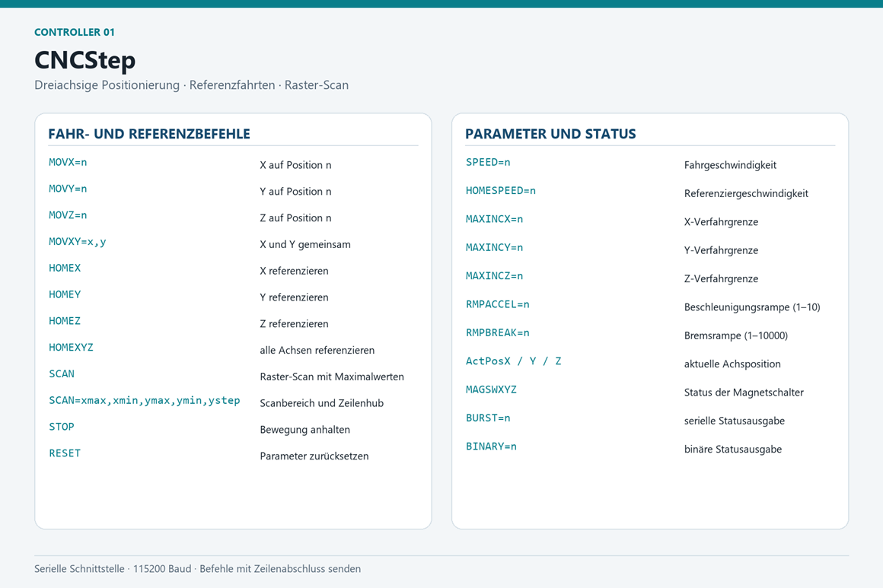
Task: Click 'Beschleunigungsrampe (1–10)' text
Action: (752, 307)
